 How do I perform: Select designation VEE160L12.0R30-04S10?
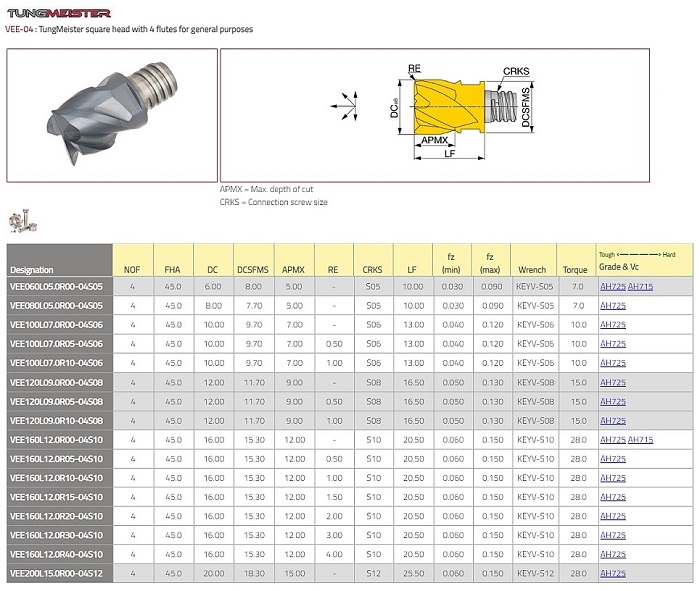(x=56, y=535)
